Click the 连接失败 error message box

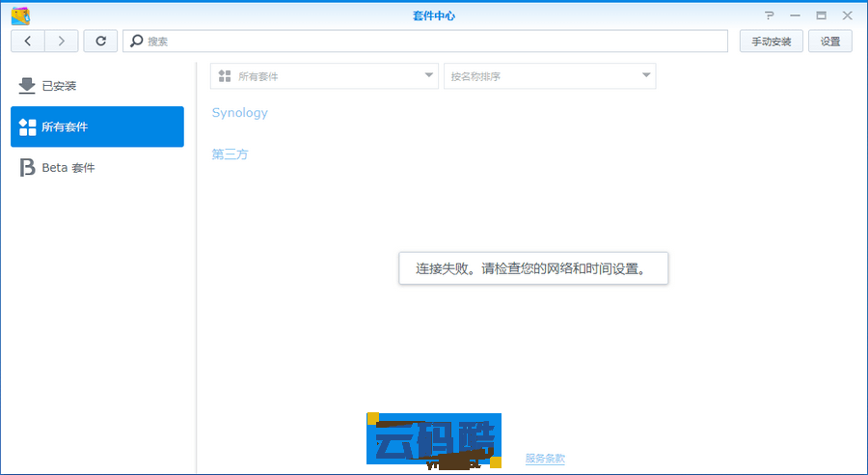pyautogui.click(x=533, y=268)
